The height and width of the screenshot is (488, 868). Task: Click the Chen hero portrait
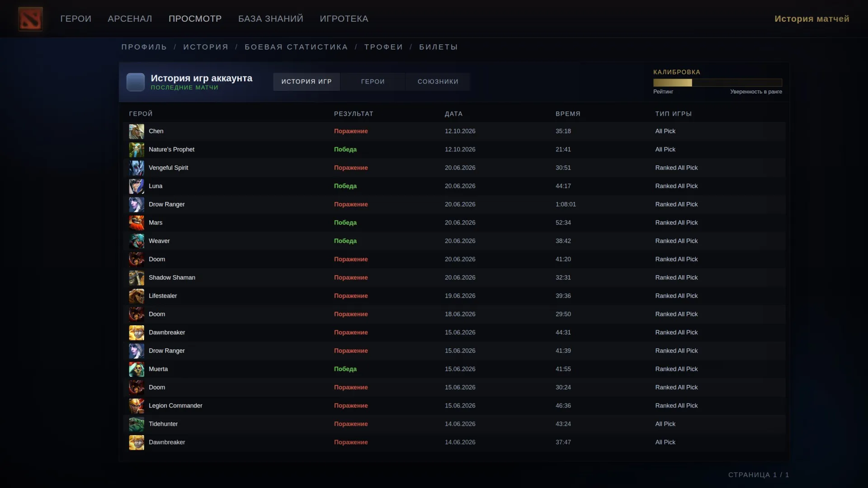click(x=137, y=131)
